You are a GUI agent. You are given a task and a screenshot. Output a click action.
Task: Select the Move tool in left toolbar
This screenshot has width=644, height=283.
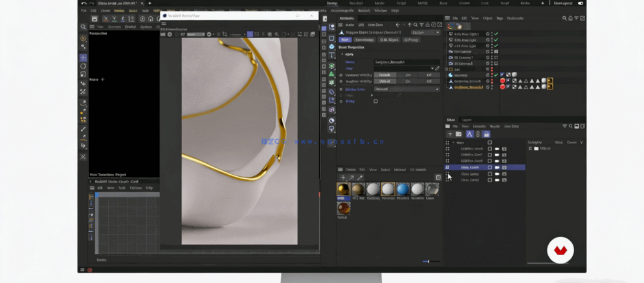point(83,58)
